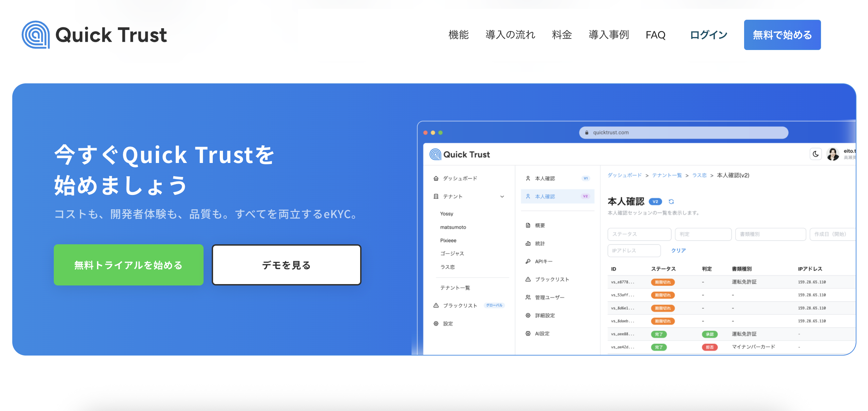Select tenant ラス恋 in sidebar
The width and height of the screenshot is (868, 411).
(448, 267)
